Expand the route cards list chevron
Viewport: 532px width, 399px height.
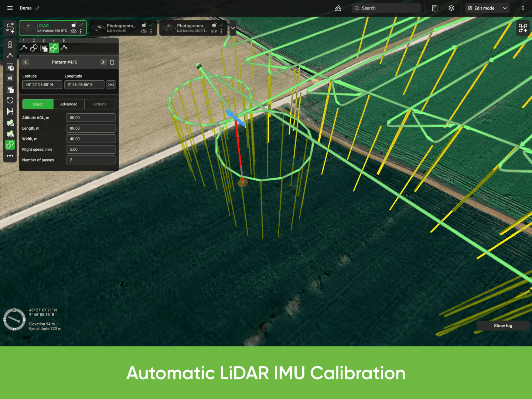(233, 28)
